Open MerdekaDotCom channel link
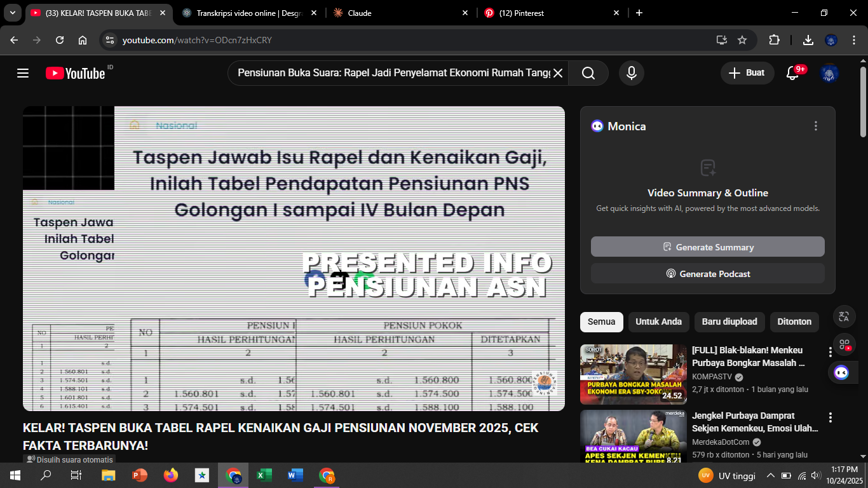 click(722, 442)
